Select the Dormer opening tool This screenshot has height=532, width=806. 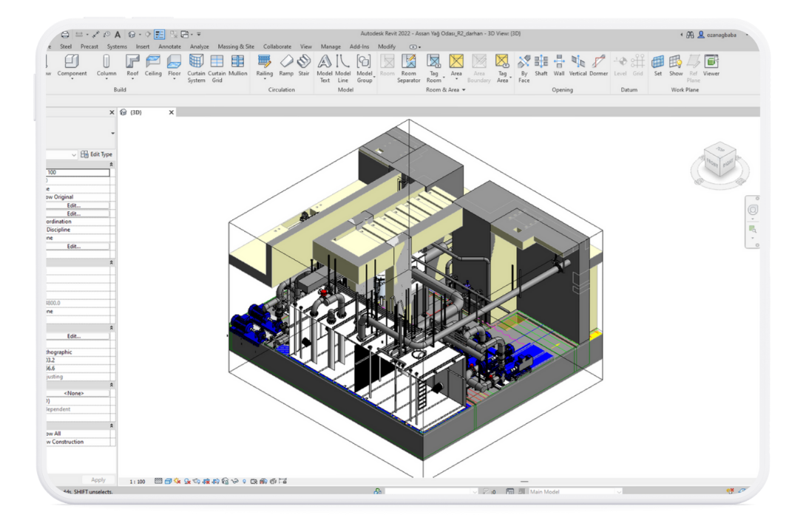[x=598, y=65]
